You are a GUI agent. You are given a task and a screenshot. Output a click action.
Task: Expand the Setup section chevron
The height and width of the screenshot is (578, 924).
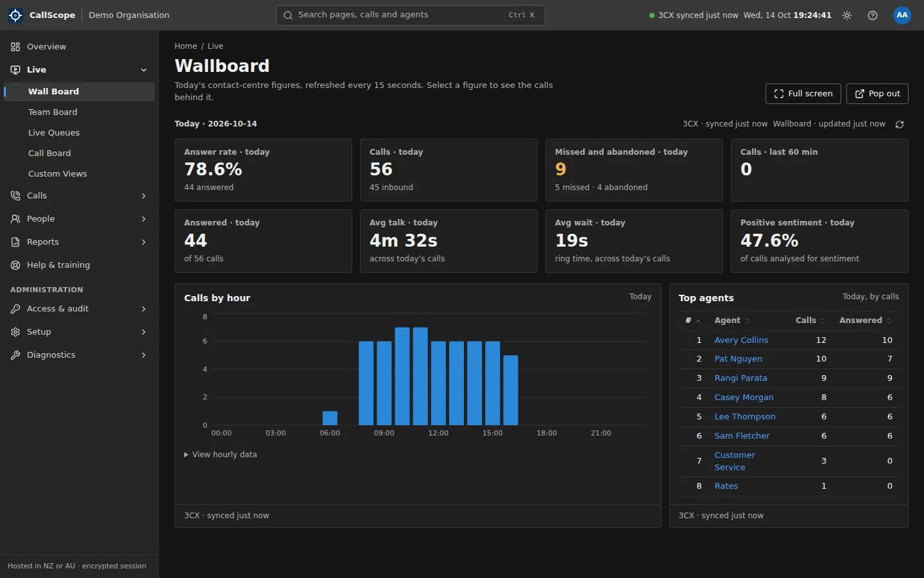[144, 332]
